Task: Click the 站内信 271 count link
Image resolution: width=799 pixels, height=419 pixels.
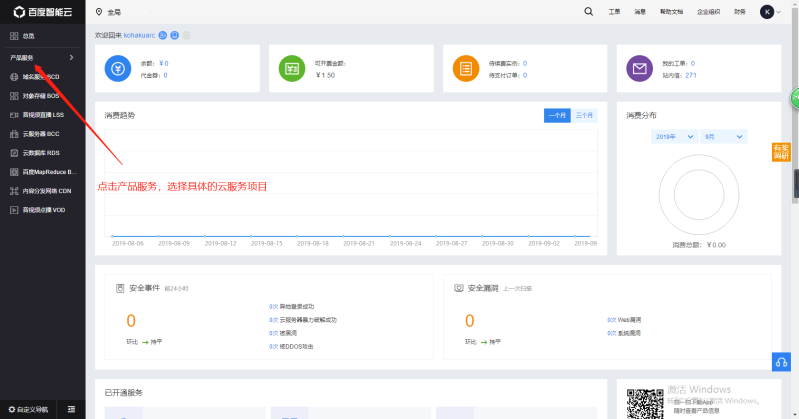Action: coord(691,75)
